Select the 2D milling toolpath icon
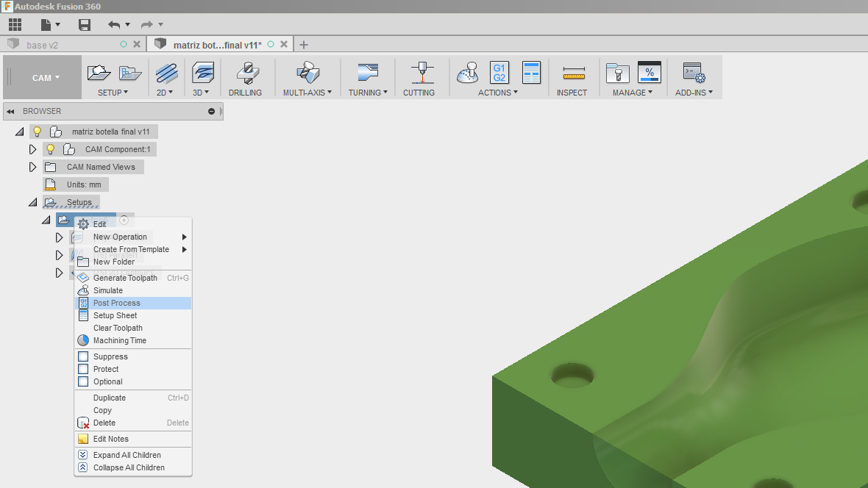The image size is (868, 488). [166, 73]
